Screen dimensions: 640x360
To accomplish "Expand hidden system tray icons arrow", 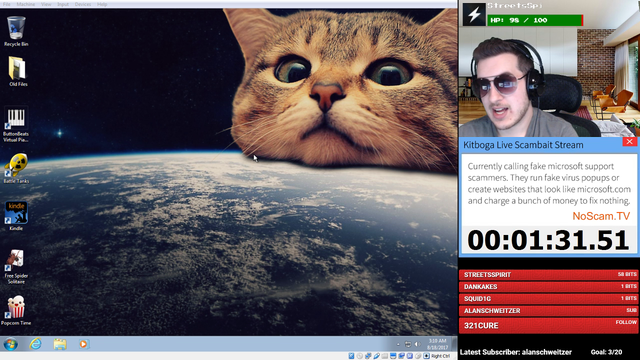I will [398, 344].
